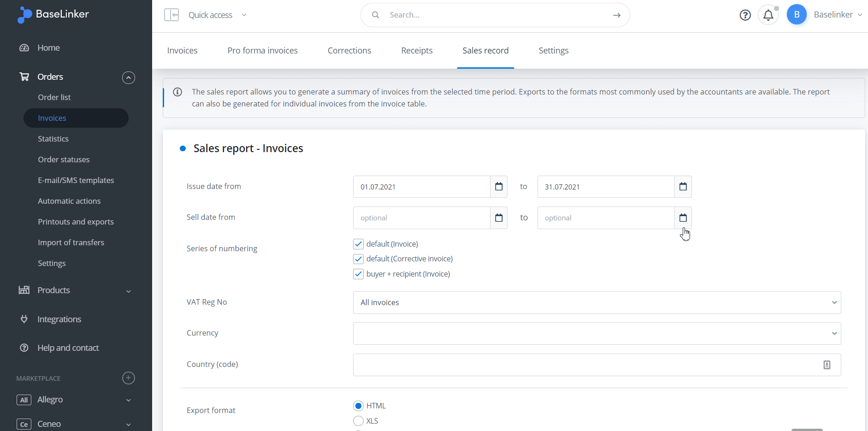Click the Orders cart icon
Viewport: 868px width, 431px height.
click(x=24, y=77)
